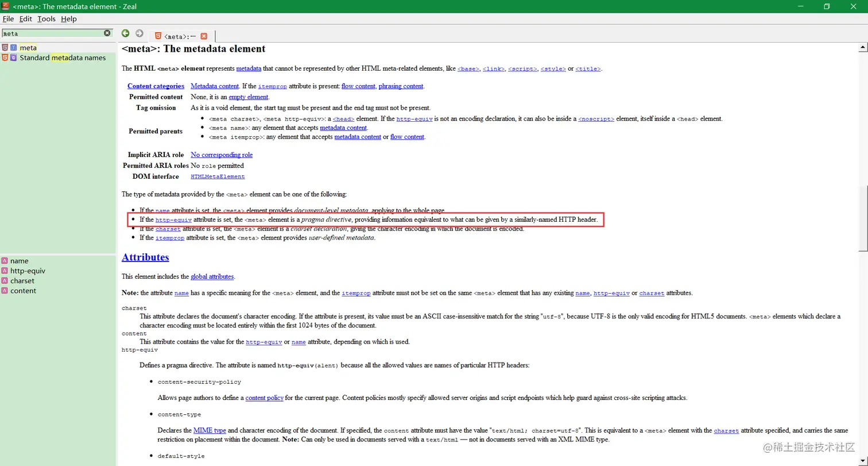The height and width of the screenshot is (466, 868).
Task: Select the <meta> document tab
Action: point(181,36)
